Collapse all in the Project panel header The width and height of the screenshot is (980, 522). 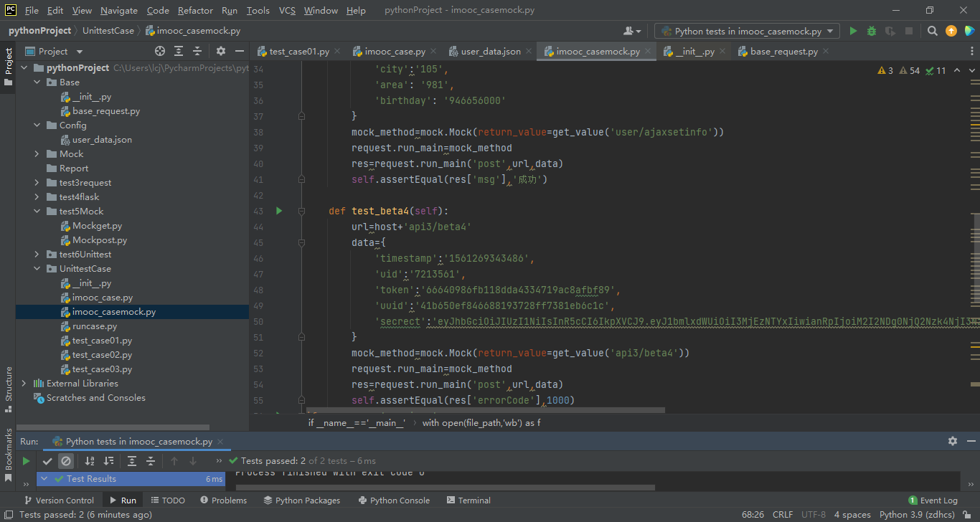coord(197,51)
